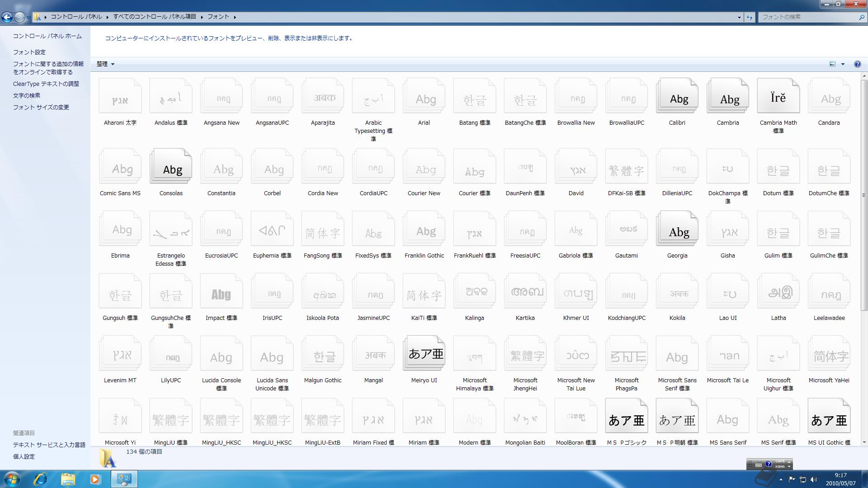Open ClearType テキストの調整 link
This screenshot has width=868, height=488.
point(46,84)
